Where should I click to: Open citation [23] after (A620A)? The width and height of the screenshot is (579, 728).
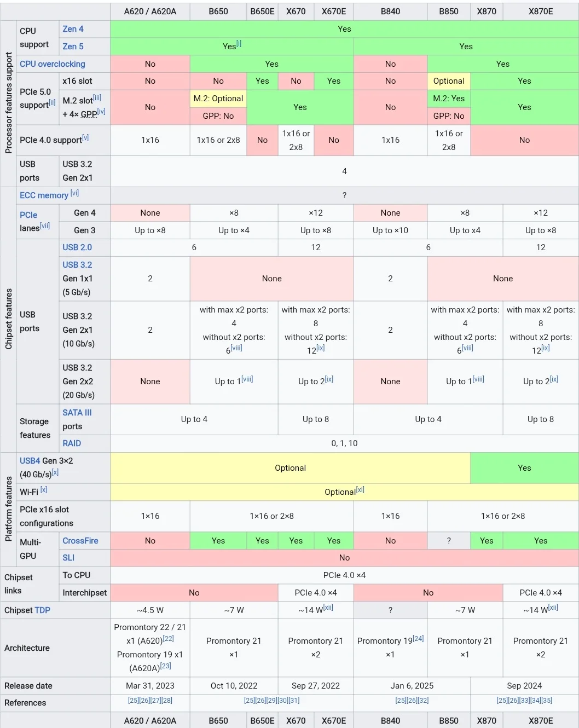(166, 666)
